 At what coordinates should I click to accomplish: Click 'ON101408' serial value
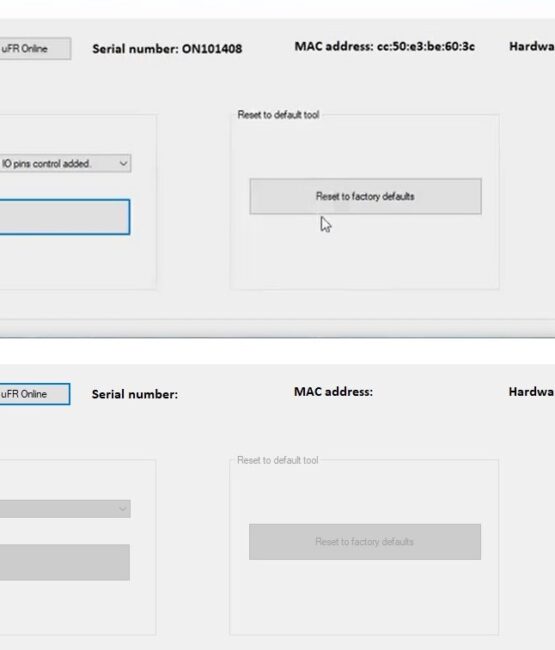click(x=212, y=49)
